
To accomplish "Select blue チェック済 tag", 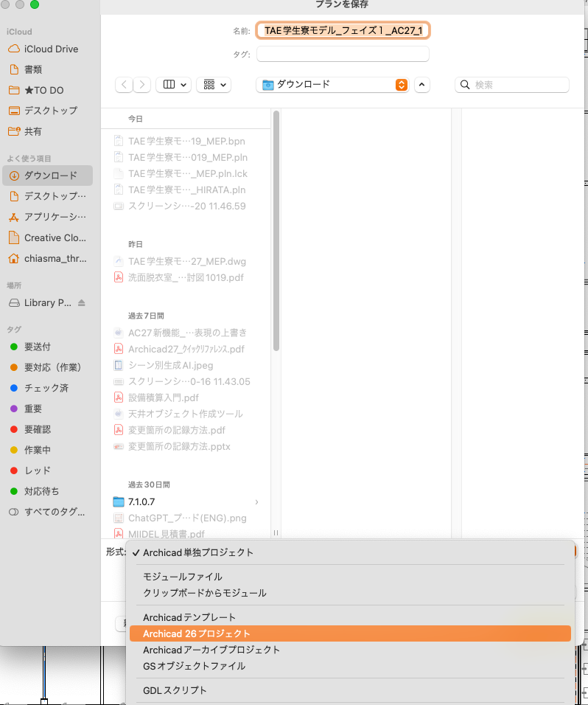I will tap(47, 388).
